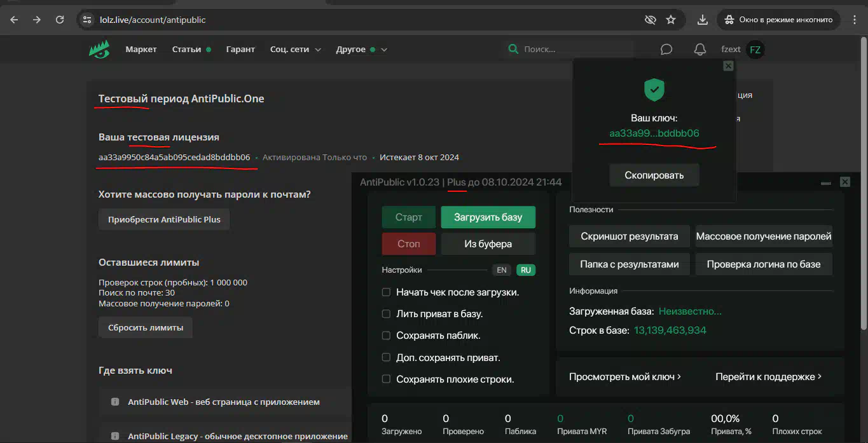Viewport: 868px width, 443px height.
Task: Go to the 'Гарант' menu item
Action: pos(240,50)
